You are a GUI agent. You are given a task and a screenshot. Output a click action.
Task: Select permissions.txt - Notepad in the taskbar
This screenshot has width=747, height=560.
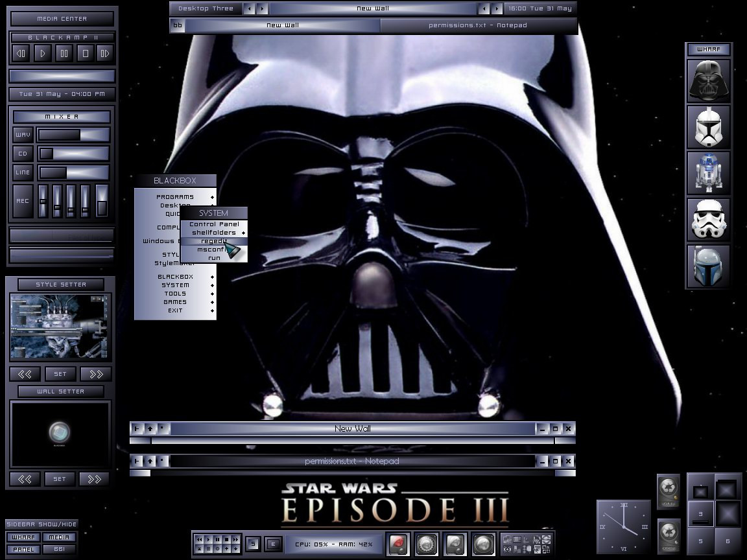[x=478, y=25]
